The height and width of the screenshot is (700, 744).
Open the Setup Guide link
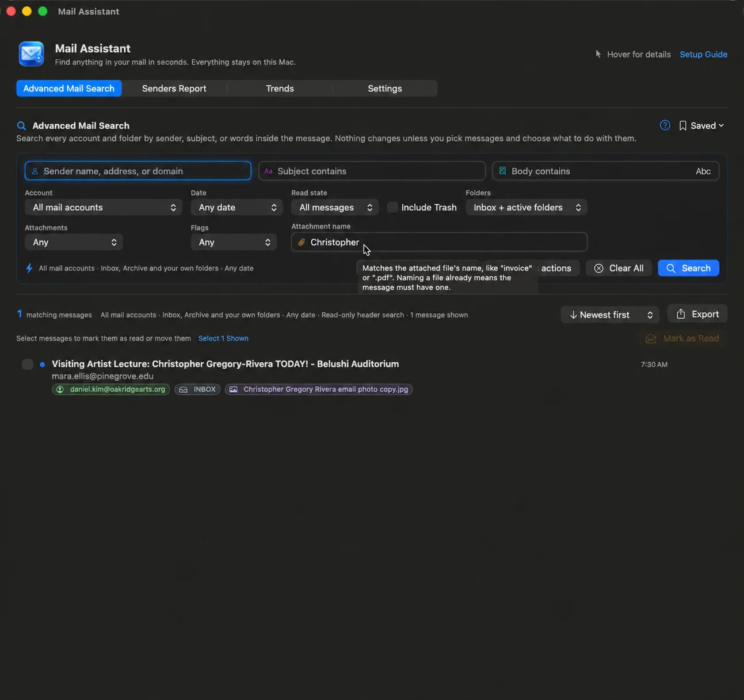point(703,54)
